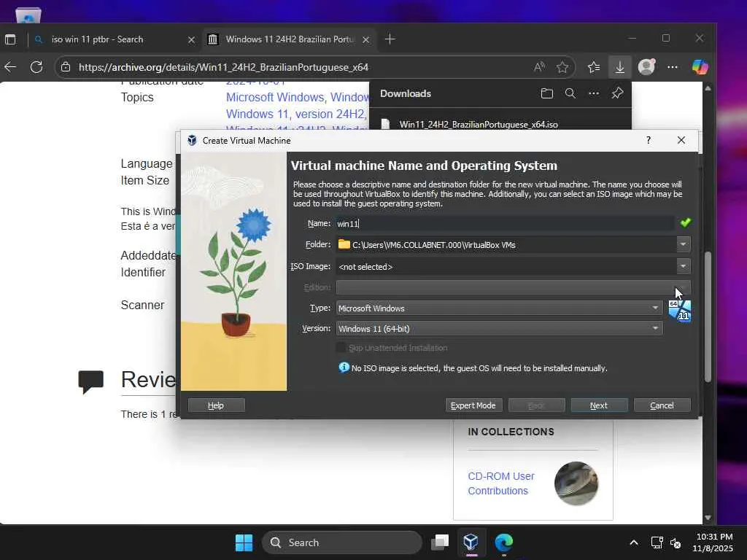Viewport: 747px width, 560px height.
Task: Click the taskbar Search box
Action: 342,542
